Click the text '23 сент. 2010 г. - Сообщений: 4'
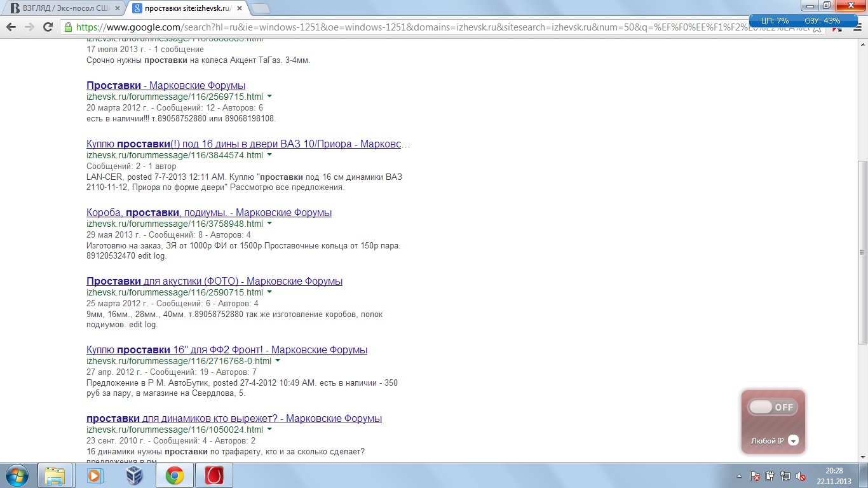This screenshot has width=868, height=488. 147,440
